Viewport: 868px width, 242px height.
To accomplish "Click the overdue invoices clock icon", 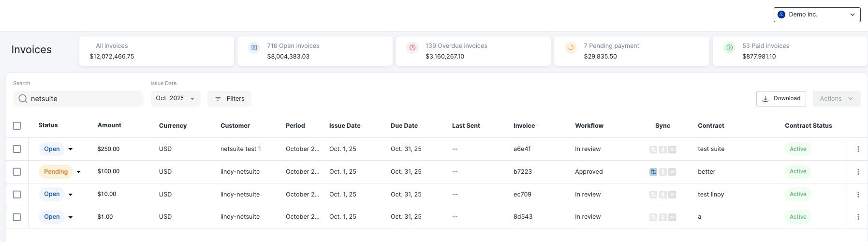I will [x=412, y=47].
